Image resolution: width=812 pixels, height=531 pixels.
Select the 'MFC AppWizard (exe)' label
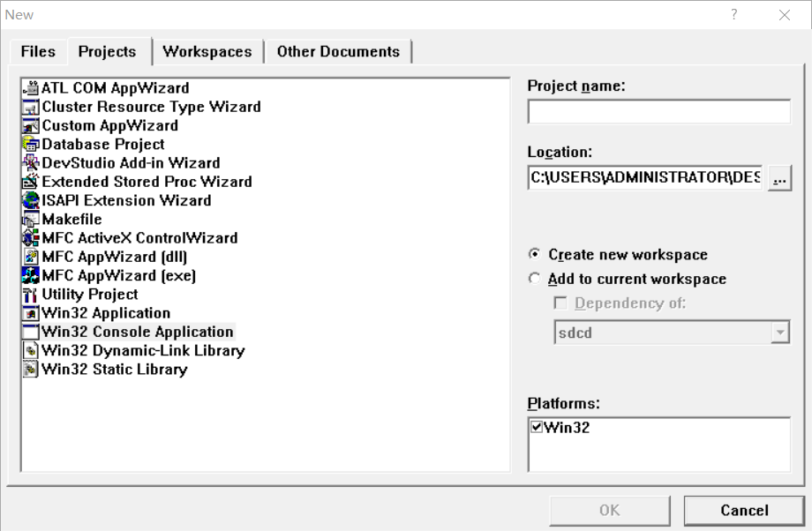tap(119, 275)
